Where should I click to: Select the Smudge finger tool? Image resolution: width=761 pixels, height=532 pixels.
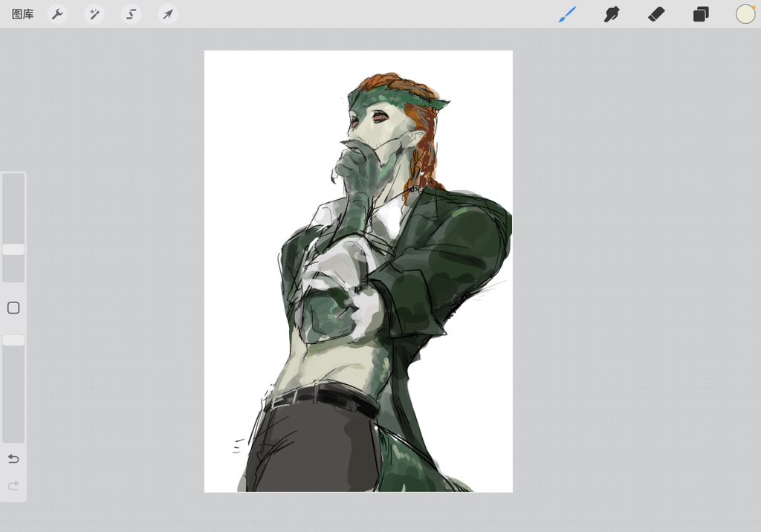point(612,15)
